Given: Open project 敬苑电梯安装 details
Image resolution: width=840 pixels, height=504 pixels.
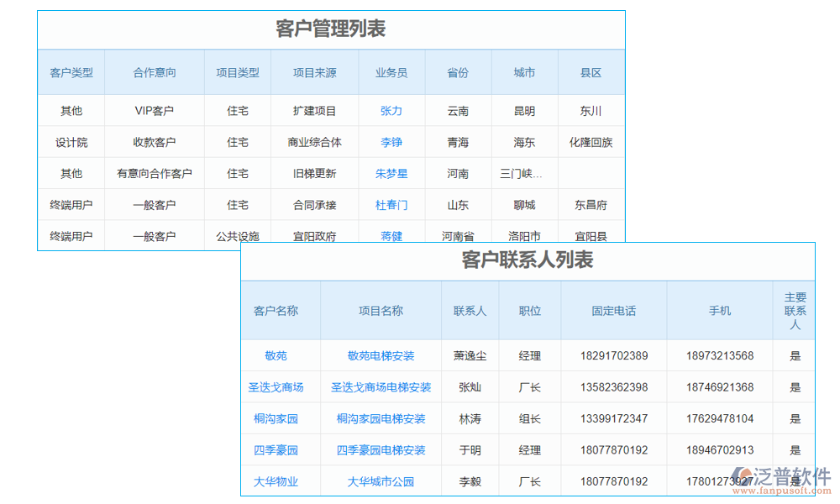Looking at the screenshot, I should (381, 355).
